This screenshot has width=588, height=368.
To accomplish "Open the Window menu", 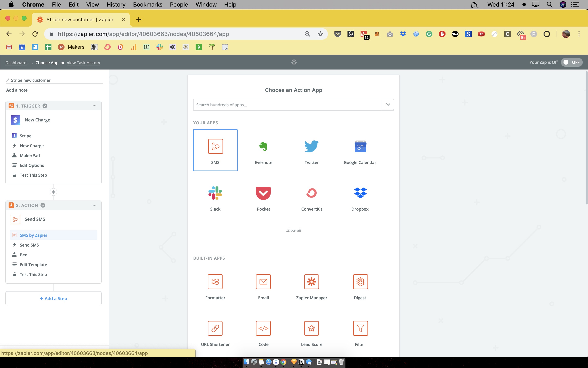I will click(206, 5).
